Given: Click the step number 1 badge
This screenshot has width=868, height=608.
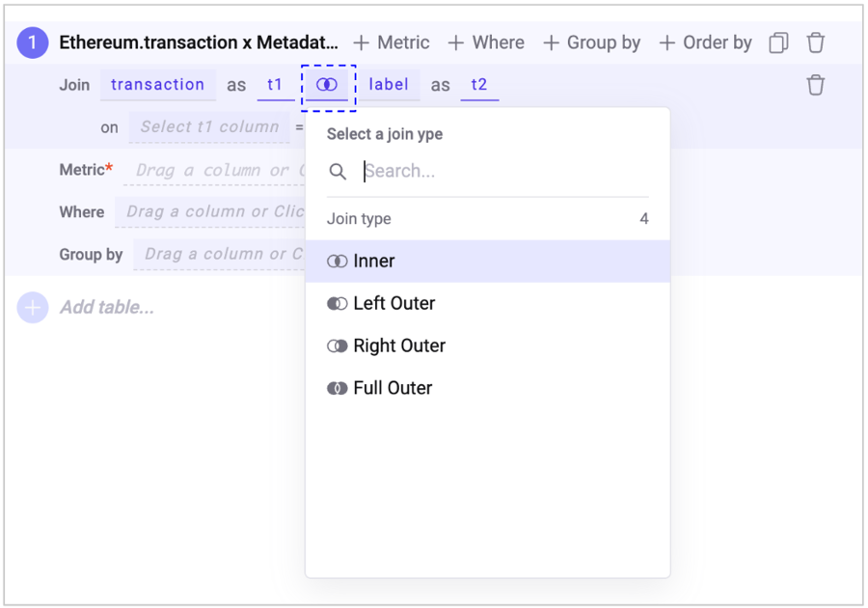Looking at the screenshot, I should (x=33, y=42).
